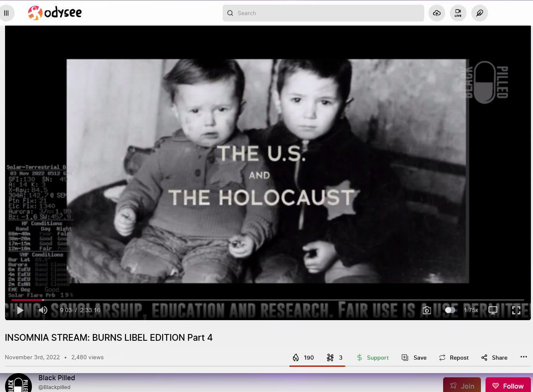Click the 9:03 elapsed time display
Viewport: 533px width, 392px height.
66,310
